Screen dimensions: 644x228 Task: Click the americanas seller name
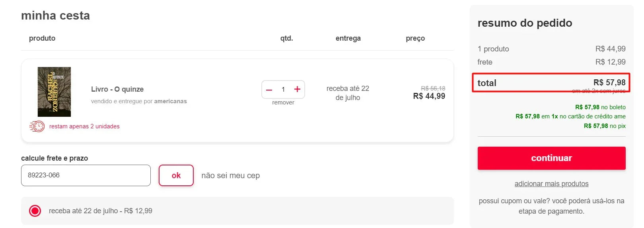click(170, 101)
